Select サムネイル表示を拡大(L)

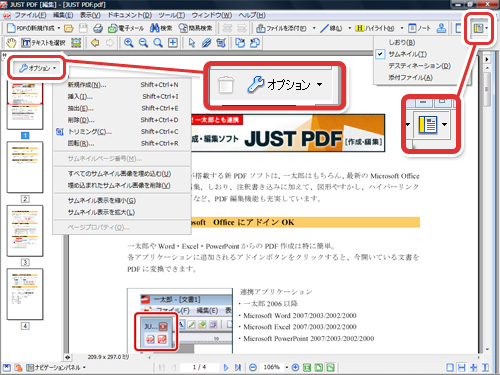coord(122,212)
